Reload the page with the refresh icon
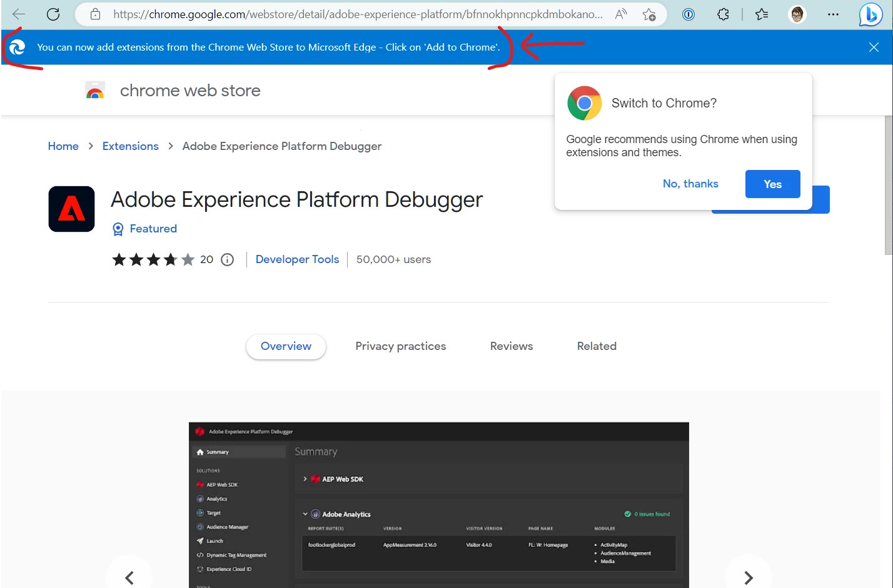Image resolution: width=893 pixels, height=588 pixels. [x=53, y=14]
